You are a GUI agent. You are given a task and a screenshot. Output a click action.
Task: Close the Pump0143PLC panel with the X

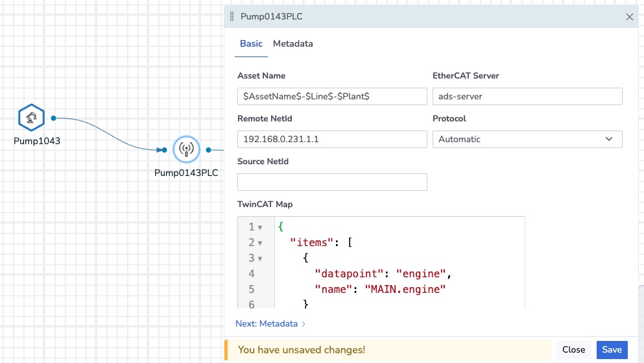click(x=629, y=17)
